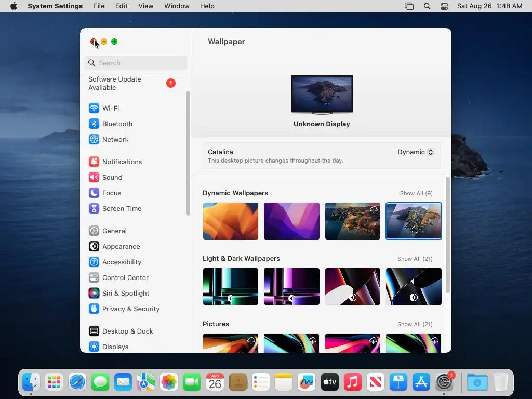The width and height of the screenshot is (532, 399).
Task: Launch Music from the Dock
Action: 353,382
